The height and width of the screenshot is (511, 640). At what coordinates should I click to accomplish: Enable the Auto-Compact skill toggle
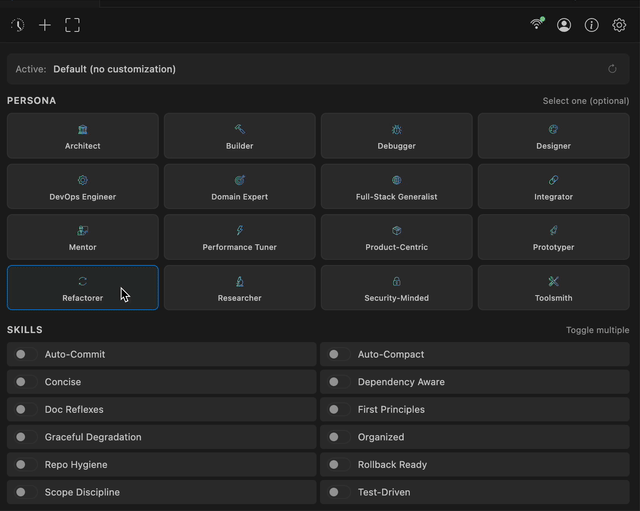pyautogui.click(x=339, y=354)
